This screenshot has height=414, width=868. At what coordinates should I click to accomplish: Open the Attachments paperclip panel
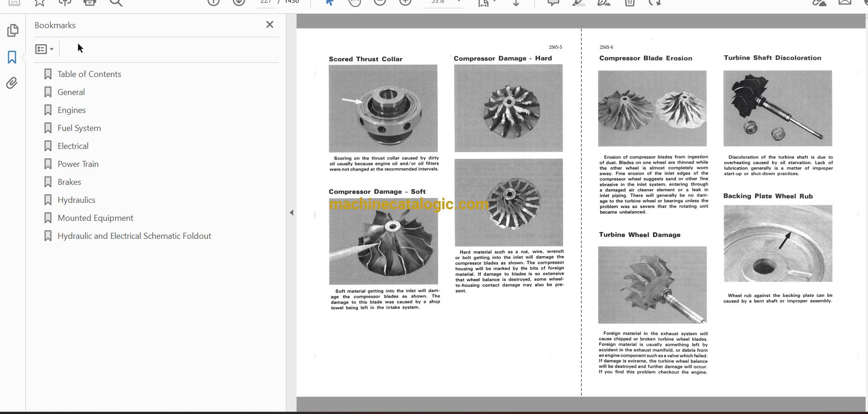(12, 83)
